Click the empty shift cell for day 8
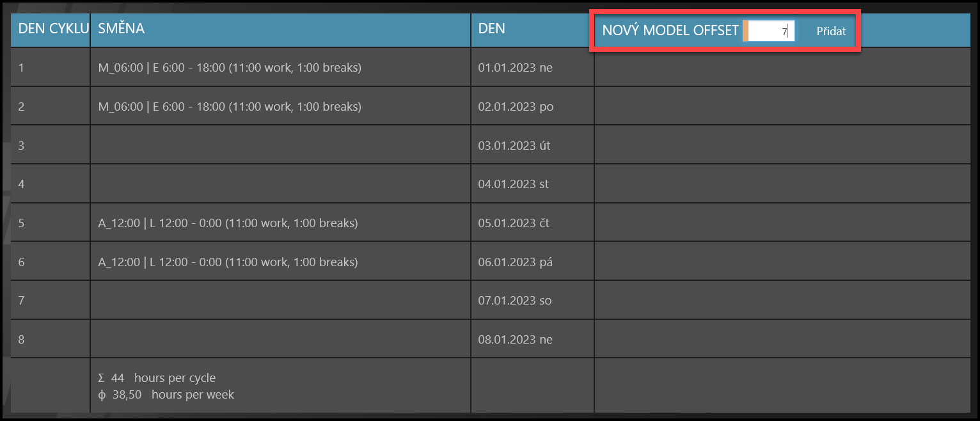980x421 pixels. [x=280, y=339]
